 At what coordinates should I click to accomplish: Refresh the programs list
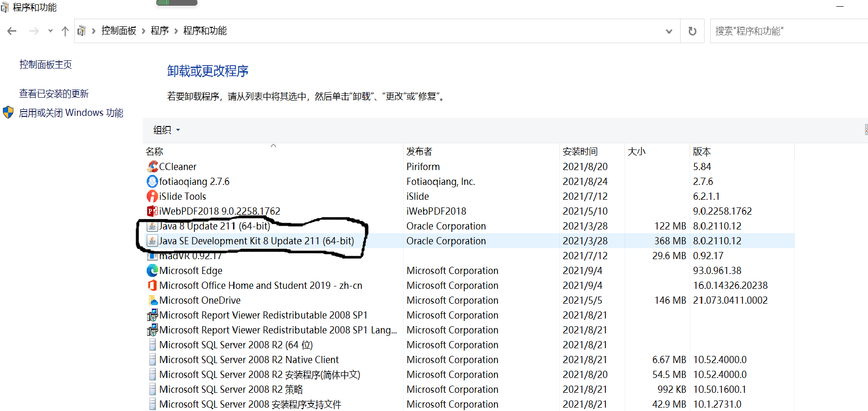692,31
